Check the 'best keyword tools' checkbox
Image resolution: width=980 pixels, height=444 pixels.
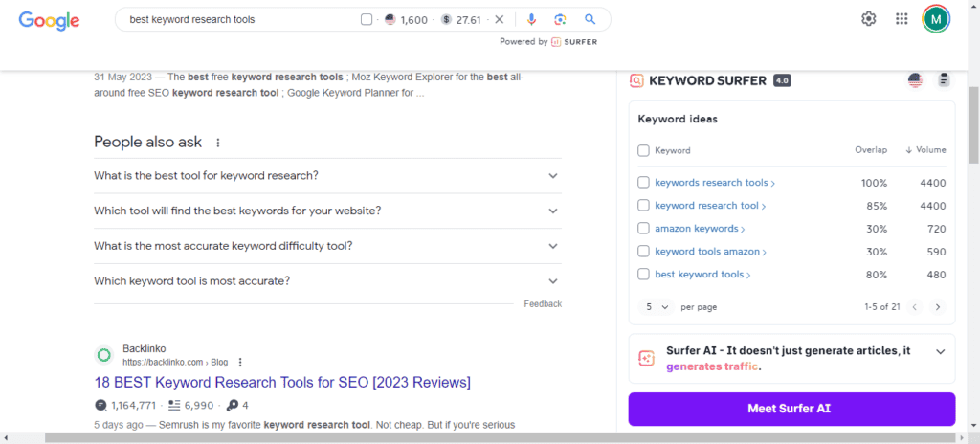point(643,274)
